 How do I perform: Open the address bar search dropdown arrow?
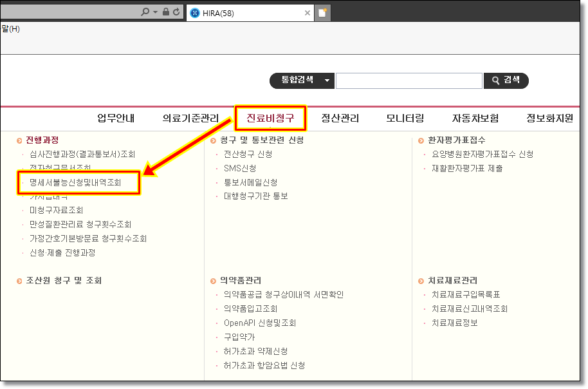coord(155,12)
